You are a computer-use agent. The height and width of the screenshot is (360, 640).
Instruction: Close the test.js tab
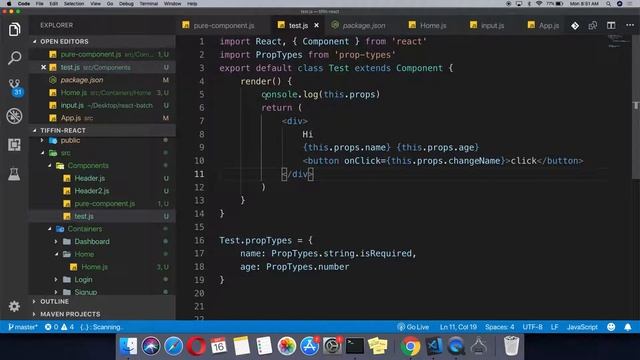point(316,25)
